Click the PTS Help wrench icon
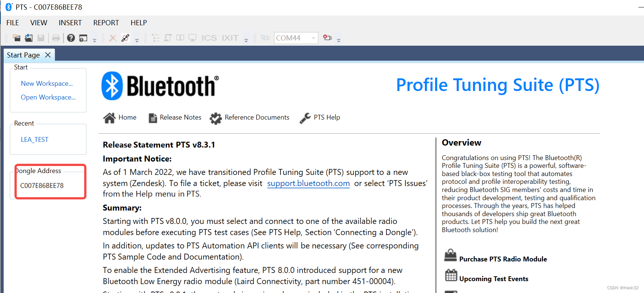The height and width of the screenshot is (293, 644). (305, 118)
